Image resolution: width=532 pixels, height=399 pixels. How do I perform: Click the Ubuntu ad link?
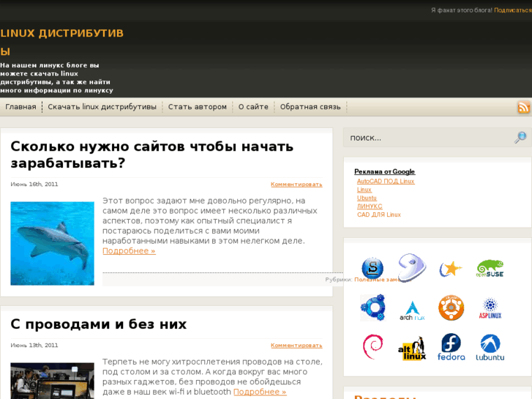pos(367,198)
